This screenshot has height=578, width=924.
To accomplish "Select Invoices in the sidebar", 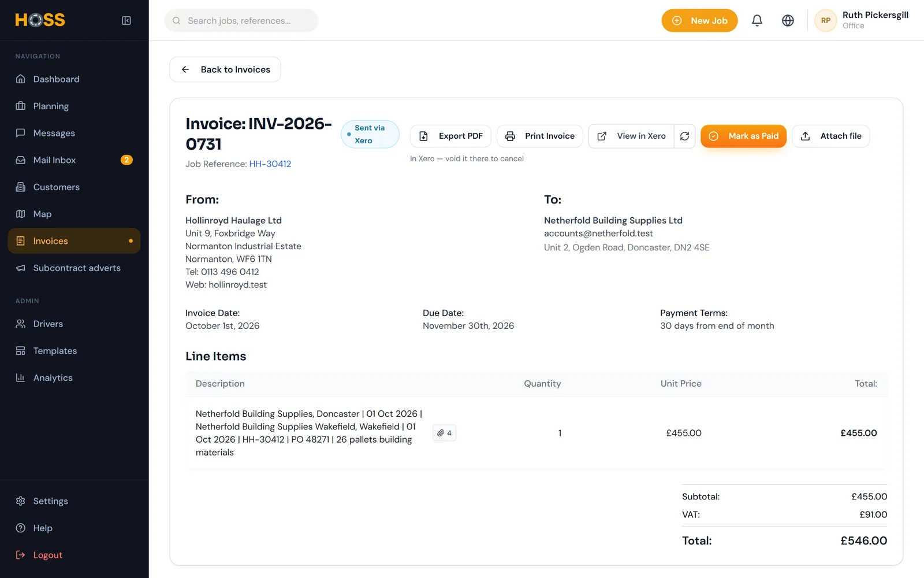I will [x=74, y=241].
